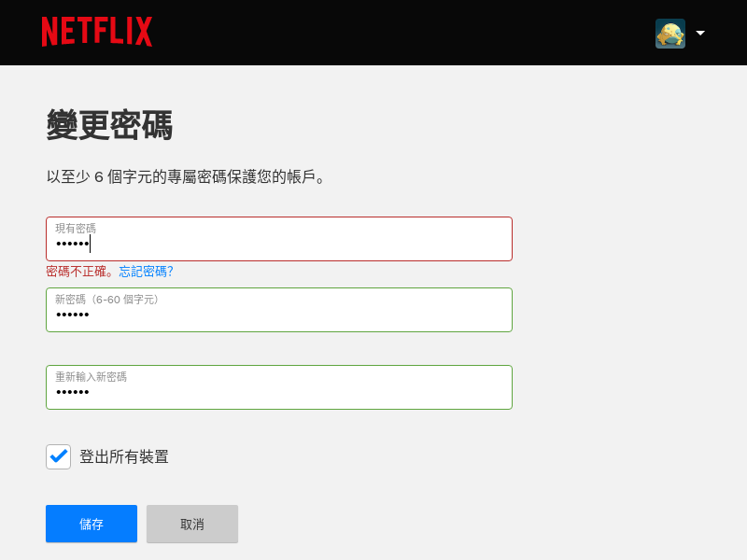The height and width of the screenshot is (560, 747).
Task: Click the 以至少 6 個字元 description text
Action: [185, 176]
